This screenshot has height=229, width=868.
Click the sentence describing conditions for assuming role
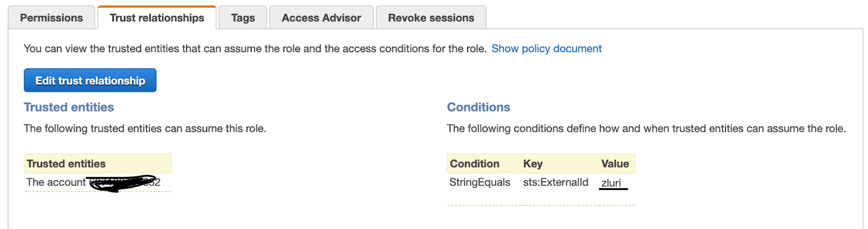tap(646, 128)
